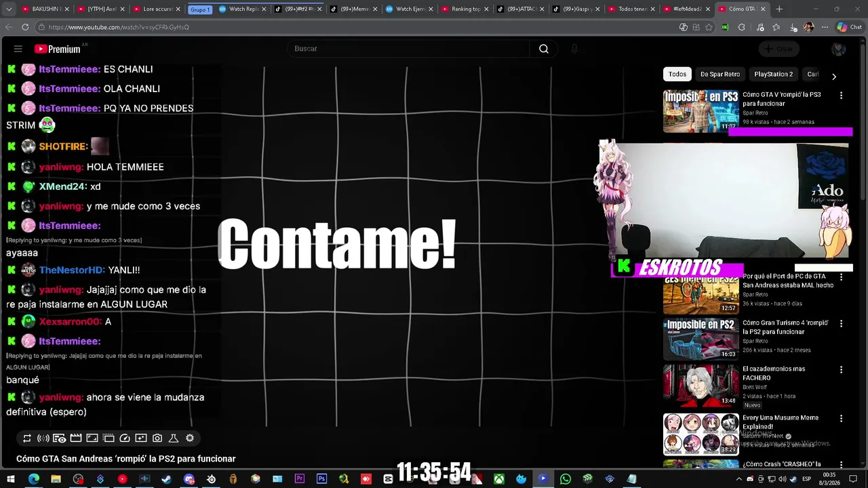The image size is (868, 488).
Task: Launch Microsoft Edge from taskbar
Action: (34, 479)
